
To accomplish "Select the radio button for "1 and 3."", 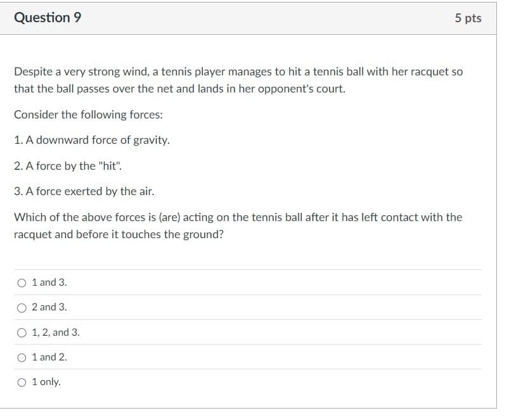I will point(22,283).
